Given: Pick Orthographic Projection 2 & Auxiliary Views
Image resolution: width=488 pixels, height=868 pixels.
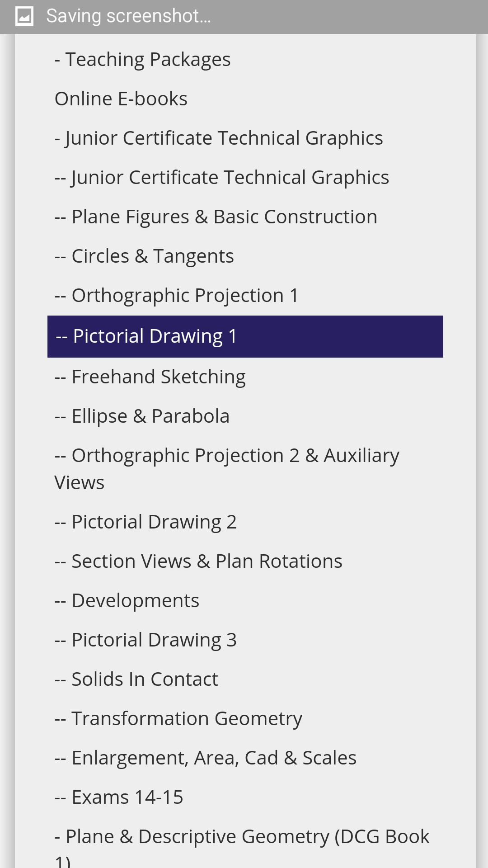Looking at the screenshot, I should (x=227, y=468).
